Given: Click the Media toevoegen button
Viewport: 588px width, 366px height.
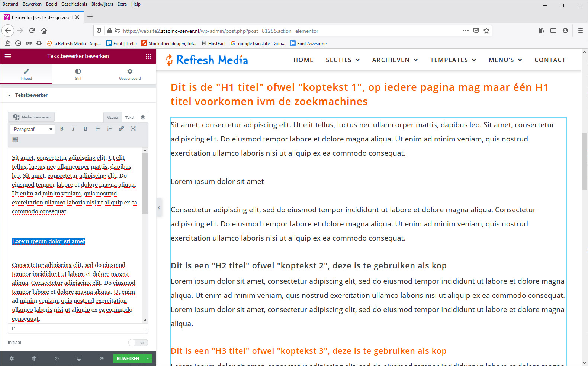Looking at the screenshot, I should (32, 117).
